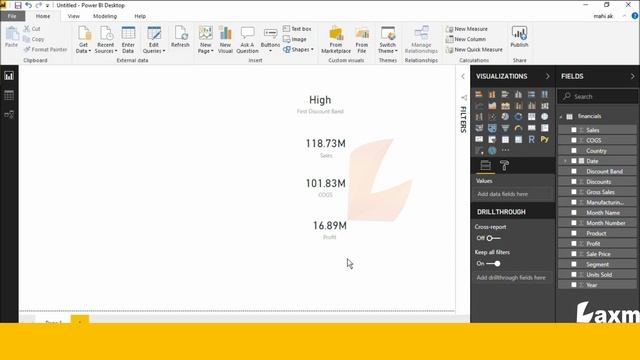Click the Undo icon in title bar
Viewport: 640px width, 360px height.
[x=28, y=5]
